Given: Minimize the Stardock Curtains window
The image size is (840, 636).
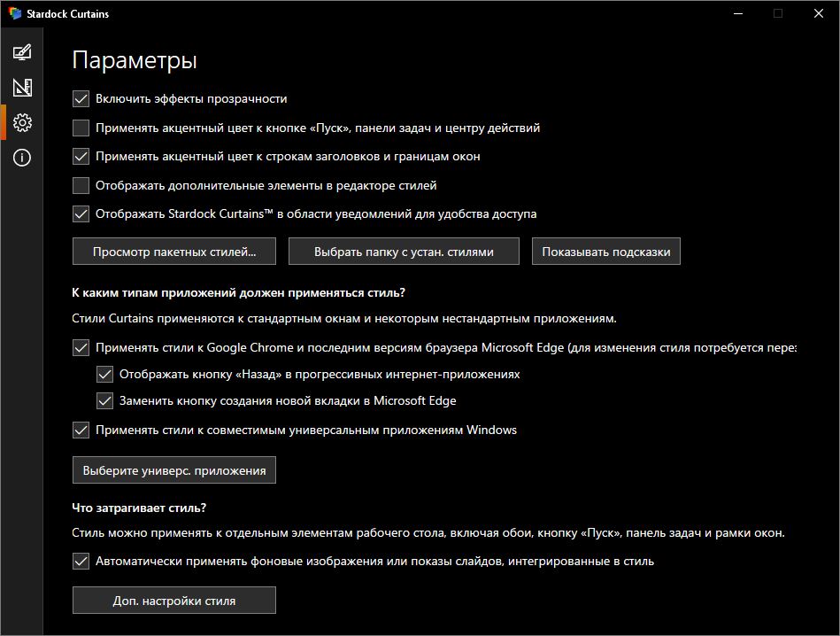Looking at the screenshot, I should [x=738, y=13].
